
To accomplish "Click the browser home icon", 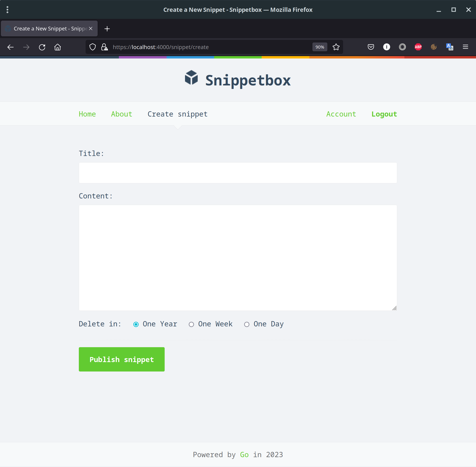I will pyautogui.click(x=58, y=47).
